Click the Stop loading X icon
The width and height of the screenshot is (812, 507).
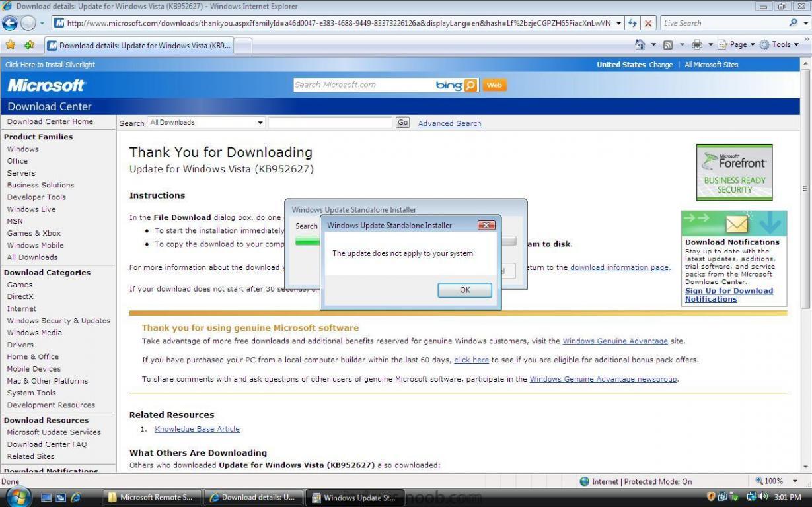tap(648, 23)
